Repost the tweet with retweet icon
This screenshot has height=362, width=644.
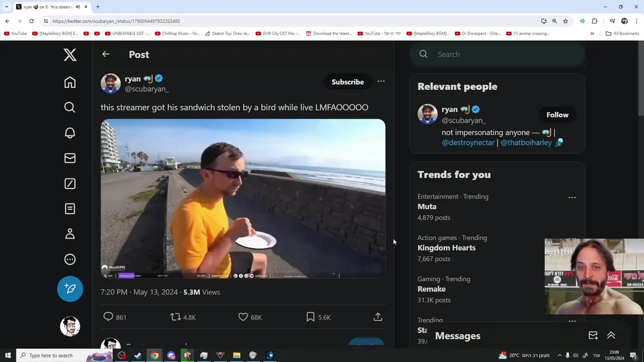(x=176, y=317)
